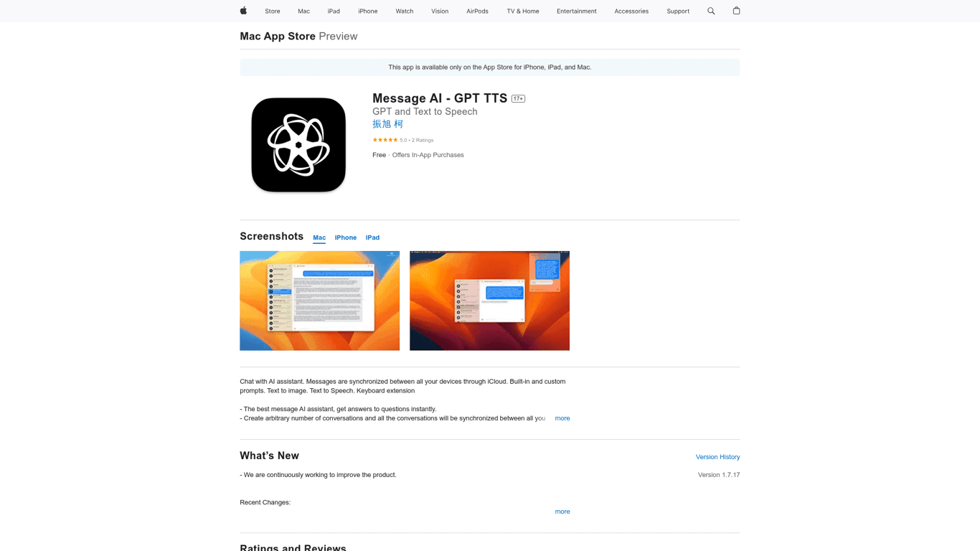Open the Version History link
This screenshot has height=551, width=980.
717,457
